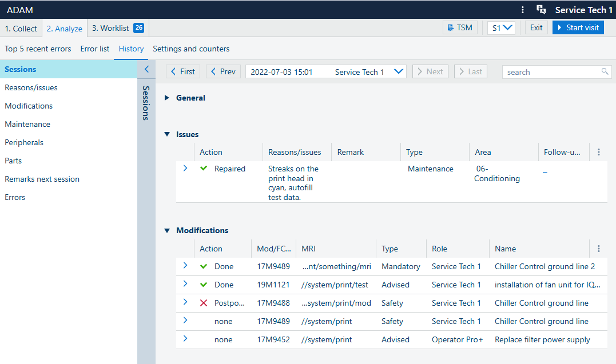Open the kebab menu in the title bar
This screenshot has height=364, width=616.
(522, 10)
